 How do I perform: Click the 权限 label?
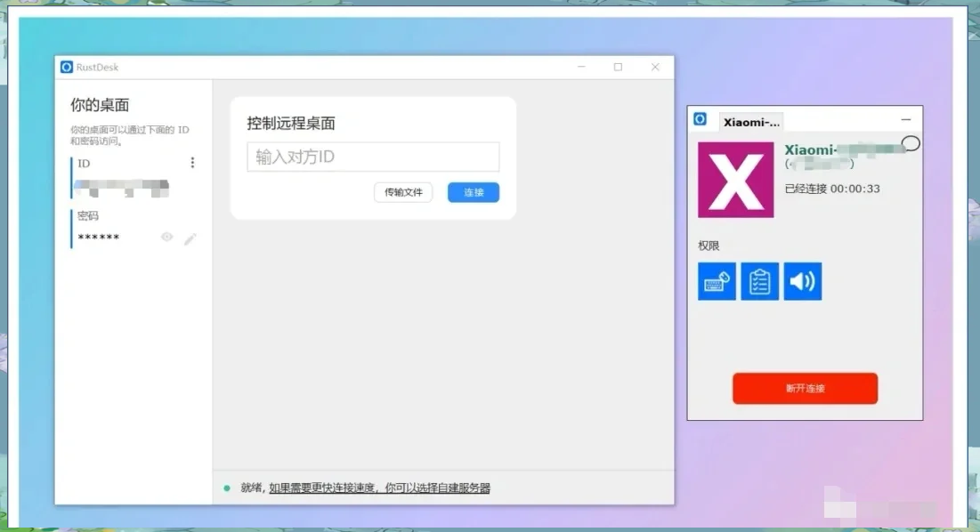709,246
